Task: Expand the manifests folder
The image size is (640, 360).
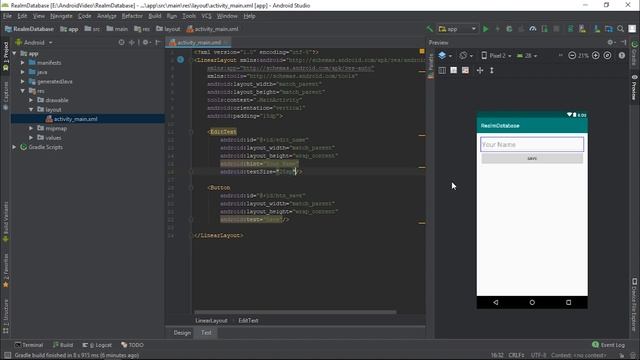Action: pyautogui.click(x=23, y=62)
